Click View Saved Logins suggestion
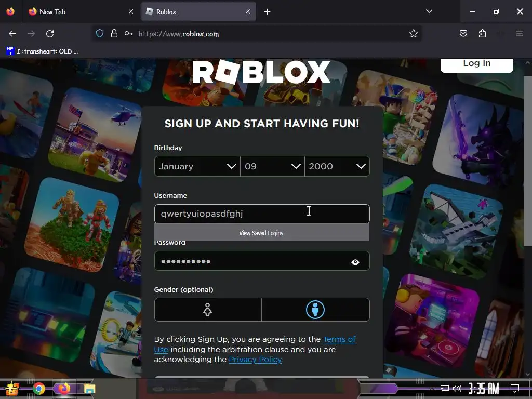Image resolution: width=532 pixels, height=399 pixels. coord(261,233)
